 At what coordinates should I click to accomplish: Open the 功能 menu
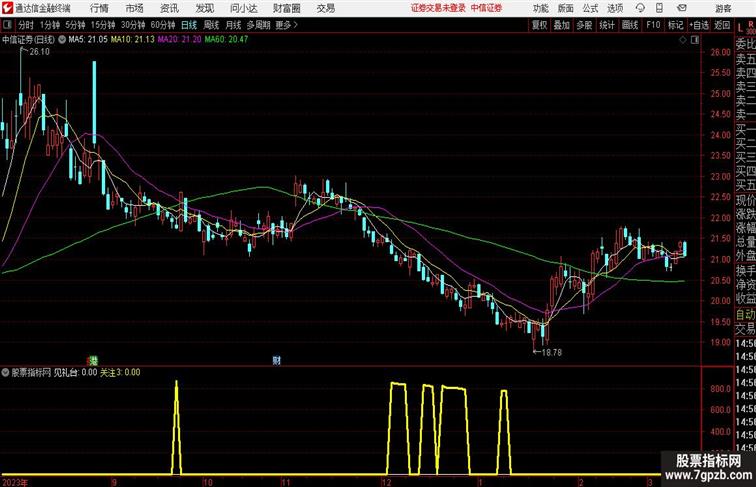[540, 8]
